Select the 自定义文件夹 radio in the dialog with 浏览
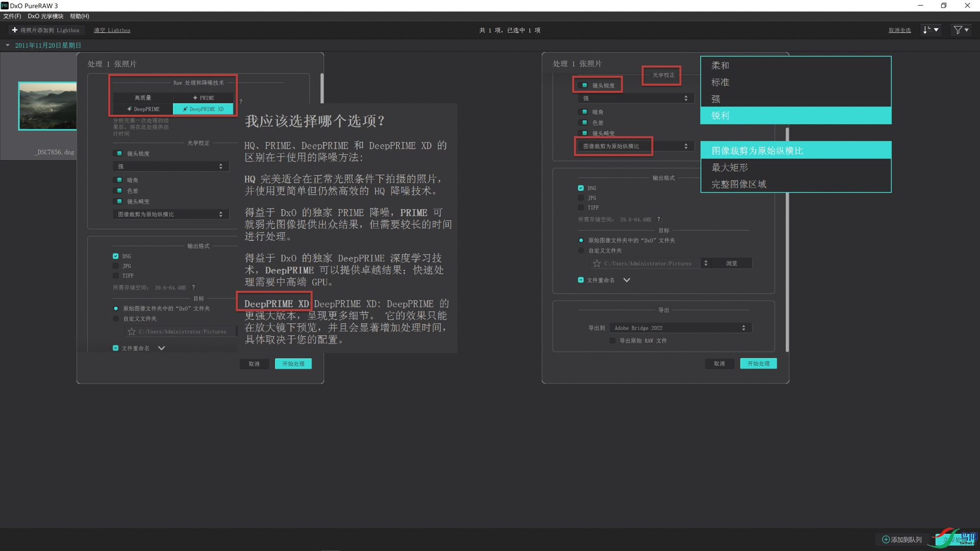Image resolution: width=980 pixels, height=551 pixels. (x=581, y=251)
